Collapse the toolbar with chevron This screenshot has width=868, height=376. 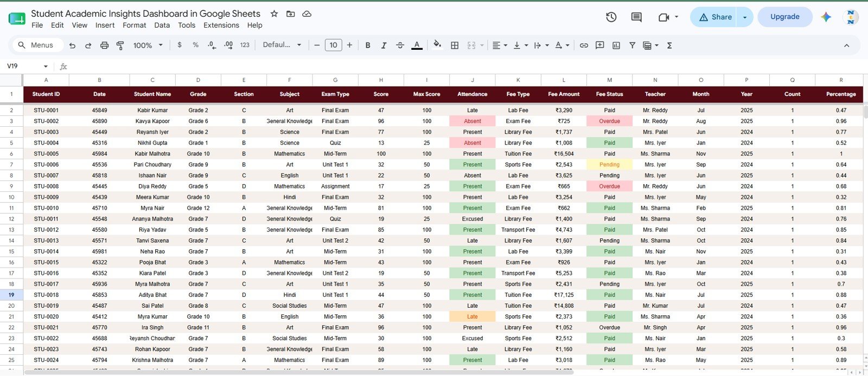click(x=846, y=46)
